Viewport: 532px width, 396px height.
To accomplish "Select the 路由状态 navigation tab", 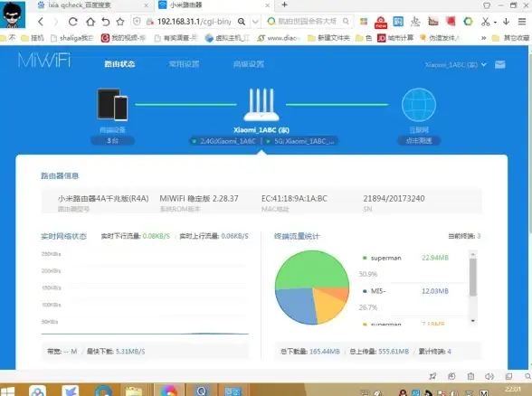I will (119, 64).
